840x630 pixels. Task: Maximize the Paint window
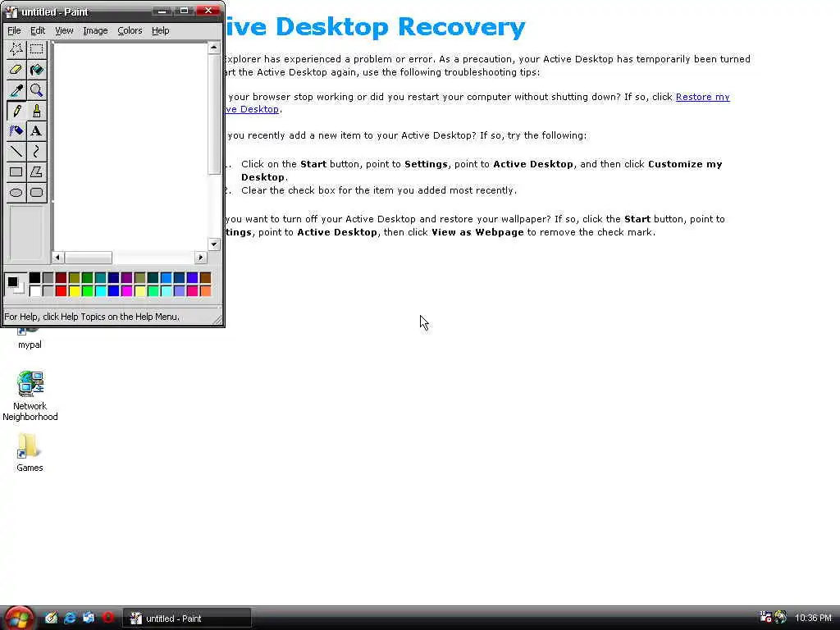(x=184, y=11)
